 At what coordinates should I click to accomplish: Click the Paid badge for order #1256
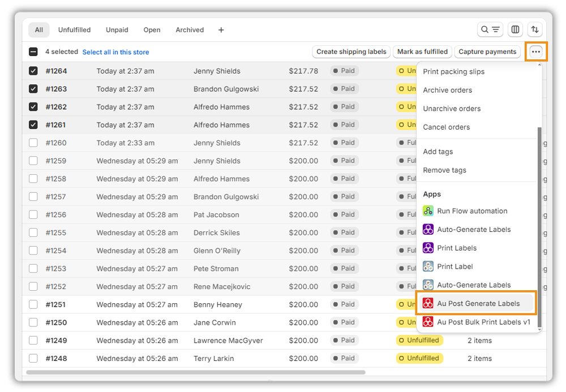tap(344, 214)
